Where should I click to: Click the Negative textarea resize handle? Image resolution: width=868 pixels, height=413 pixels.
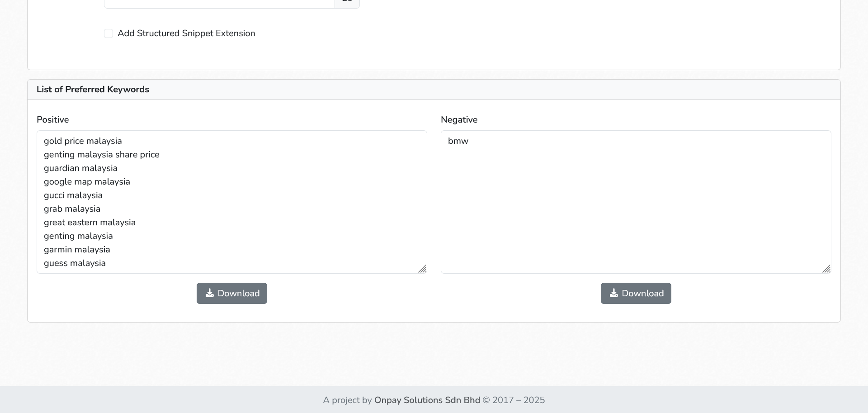826,269
